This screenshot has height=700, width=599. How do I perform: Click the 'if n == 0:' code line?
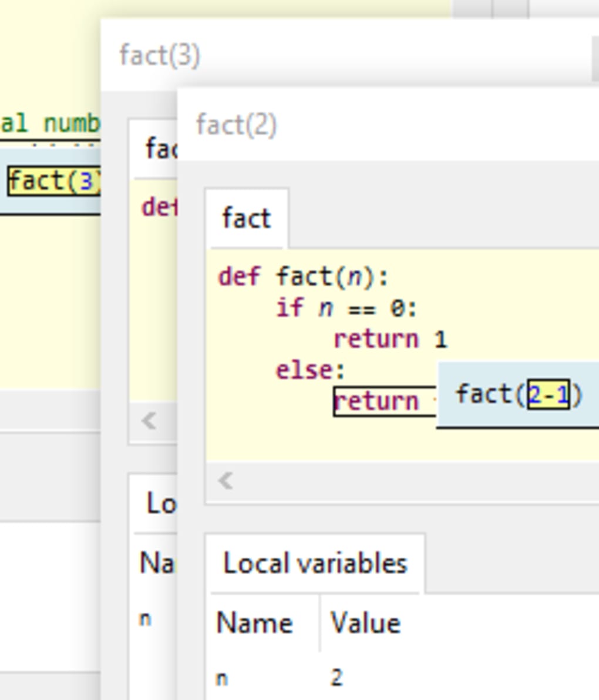pyautogui.click(x=346, y=307)
